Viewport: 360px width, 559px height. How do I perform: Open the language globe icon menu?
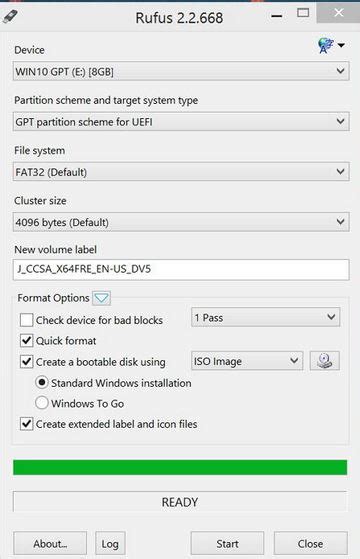[325, 46]
